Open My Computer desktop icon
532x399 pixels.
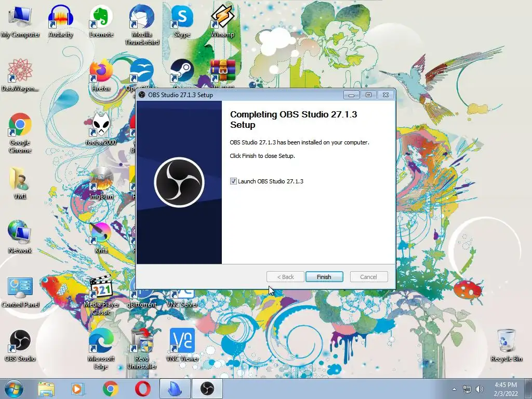click(20, 21)
